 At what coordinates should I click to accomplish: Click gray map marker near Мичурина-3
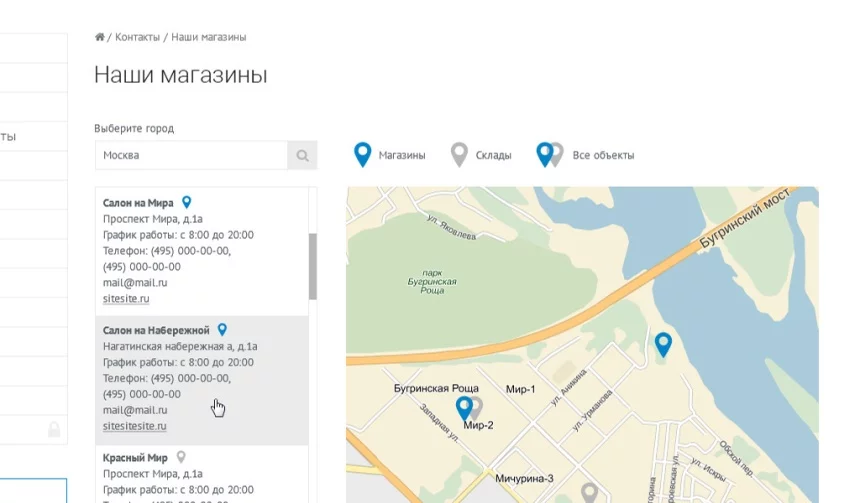[590, 491]
